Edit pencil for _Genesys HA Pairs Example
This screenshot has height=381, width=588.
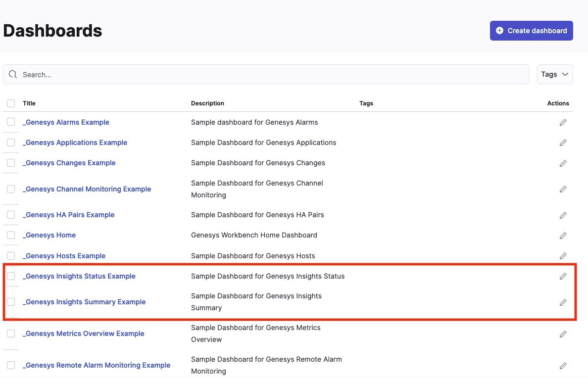(563, 215)
